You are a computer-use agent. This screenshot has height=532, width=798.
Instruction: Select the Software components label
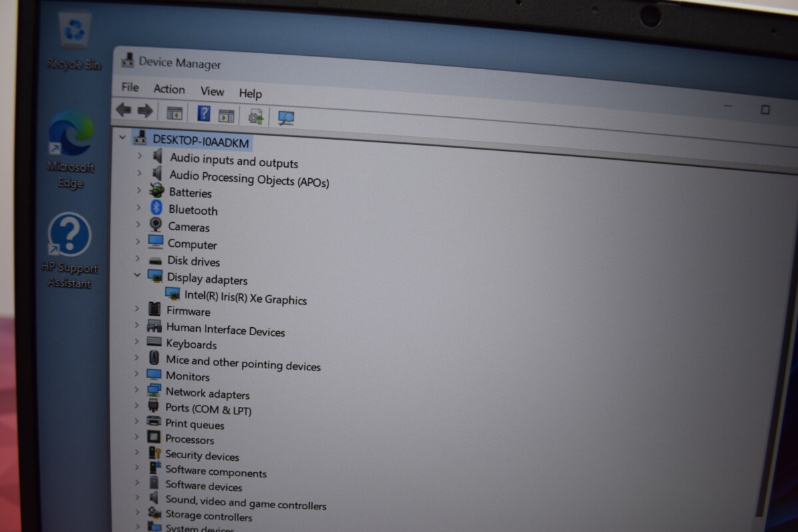[x=216, y=471]
